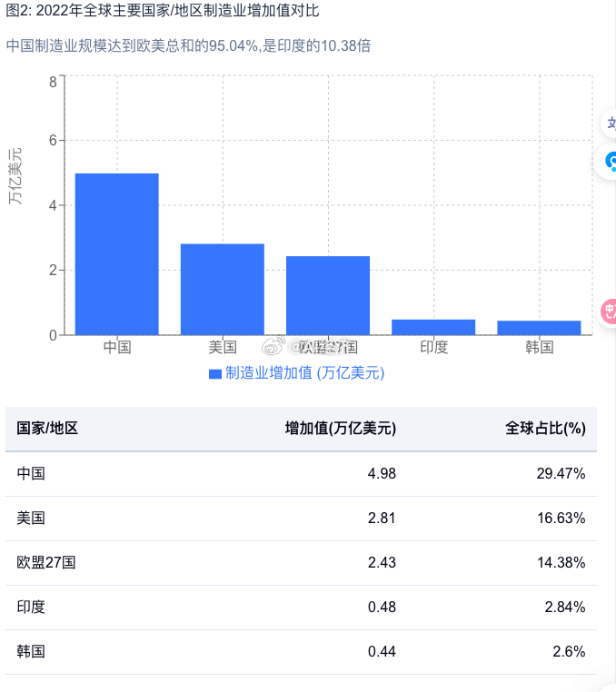
Task: Click the 4.98 value cell
Action: coord(382,473)
